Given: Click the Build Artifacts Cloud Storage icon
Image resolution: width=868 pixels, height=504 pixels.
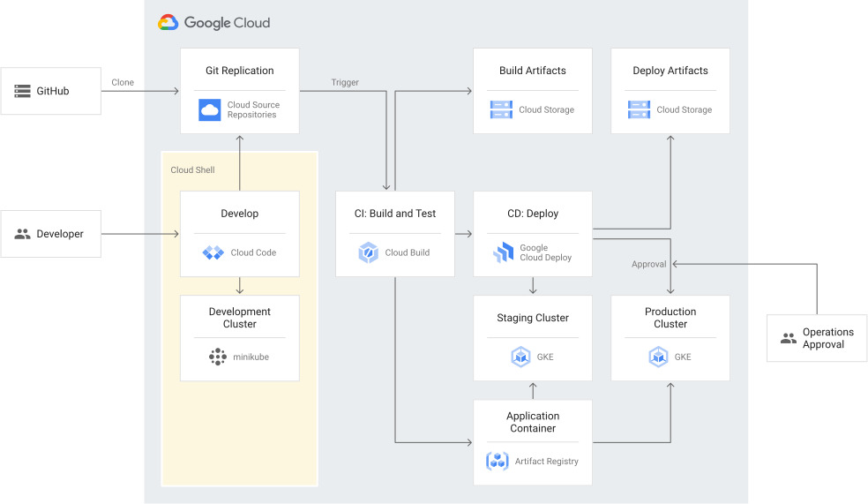Looking at the screenshot, I should [x=501, y=109].
